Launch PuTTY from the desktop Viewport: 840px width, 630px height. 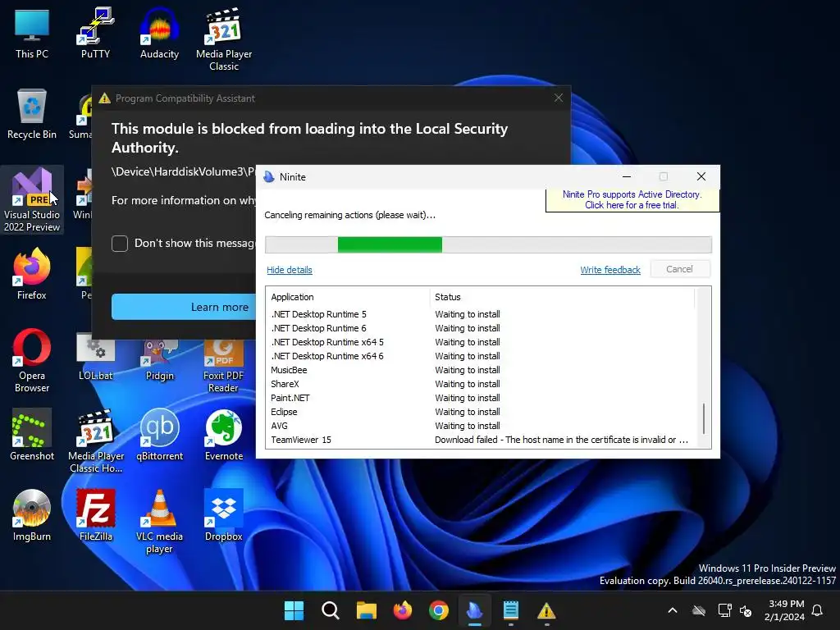[95, 34]
